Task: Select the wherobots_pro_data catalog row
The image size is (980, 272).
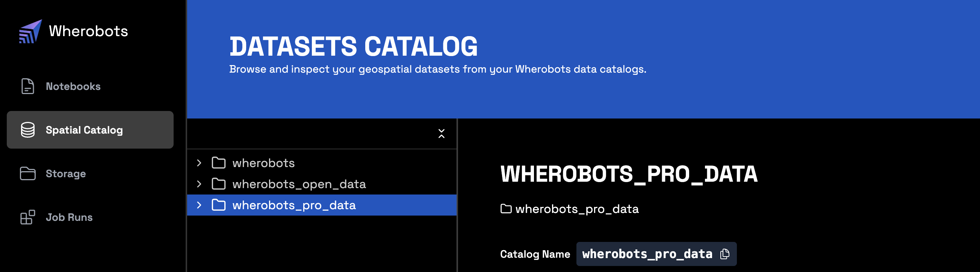Action: pyautogui.click(x=322, y=205)
